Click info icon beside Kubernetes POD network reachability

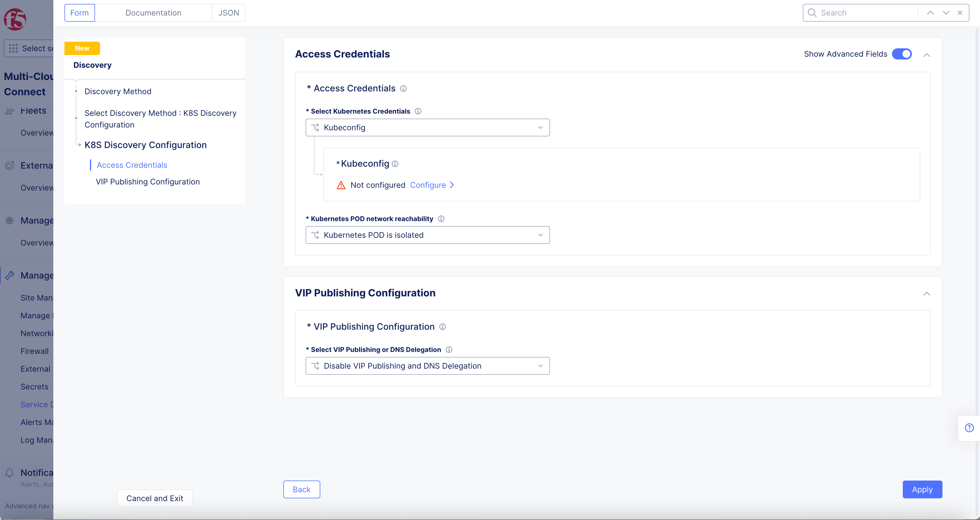coord(441,219)
